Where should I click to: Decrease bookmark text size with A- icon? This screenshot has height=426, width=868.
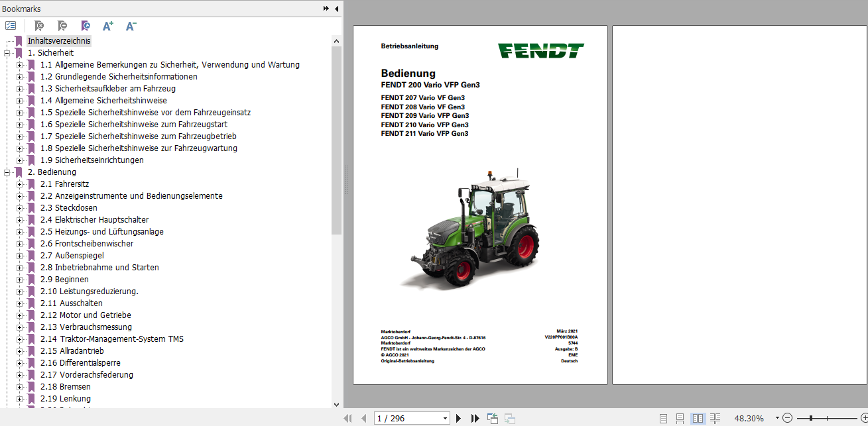pyautogui.click(x=131, y=26)
